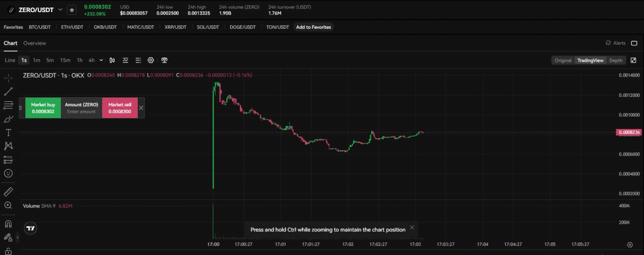The height and width of the screenshot is (255, 644).
Task: Expand more timeframes dropdown after 4h
Action: [x=101, y=60]
